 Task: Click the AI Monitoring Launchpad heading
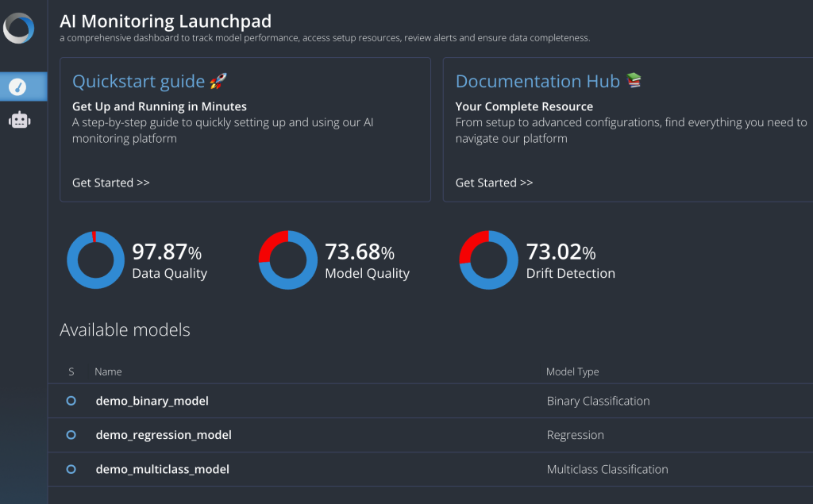tap(165, 21)
